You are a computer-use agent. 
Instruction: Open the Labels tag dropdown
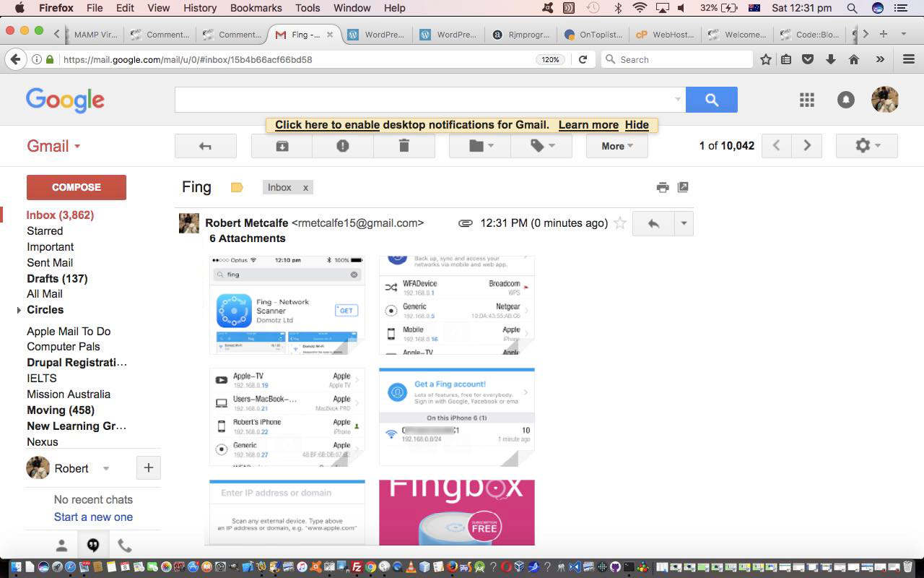541,146
